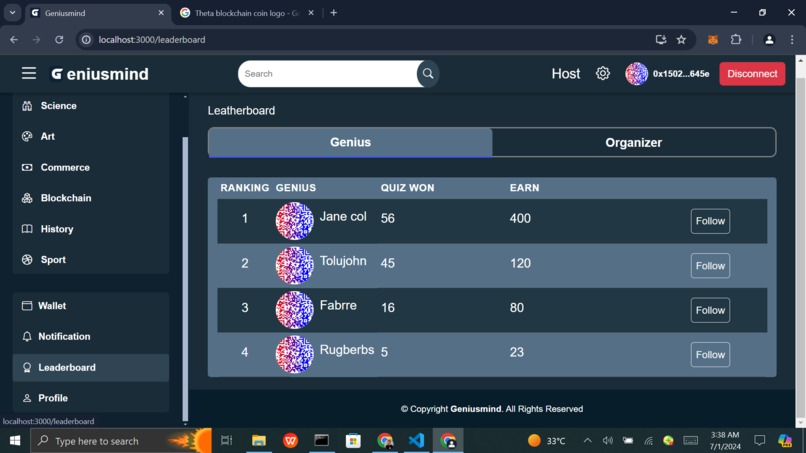Screen dimensions: 806x453
Task: Open Art category in sidebar
Action: tap(90, 136)
